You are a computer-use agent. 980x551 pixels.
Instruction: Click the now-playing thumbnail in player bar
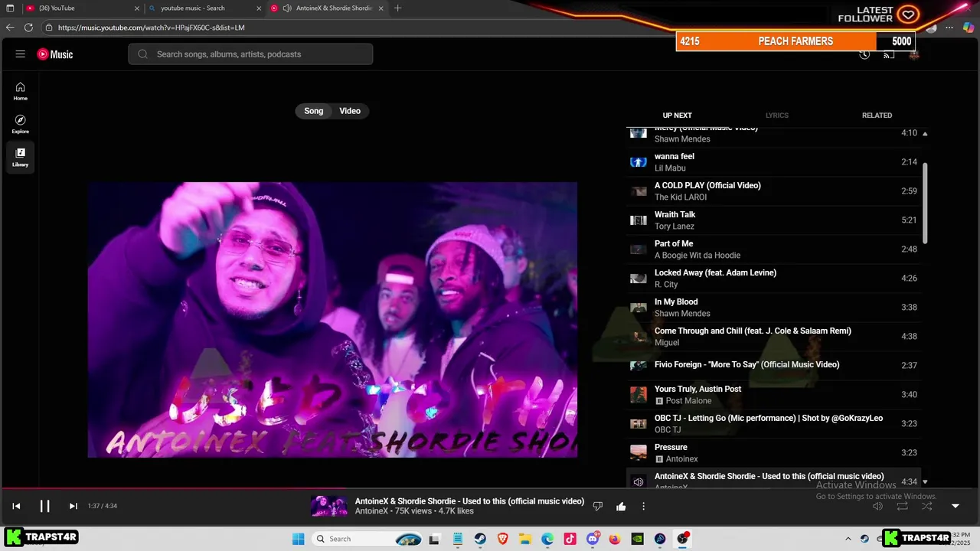point(330,506)
